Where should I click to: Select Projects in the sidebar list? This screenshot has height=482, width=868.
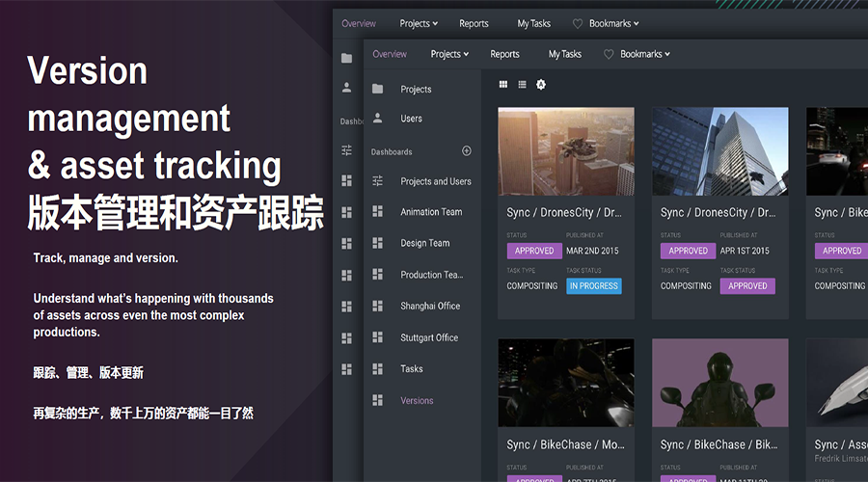click(416, 89)
